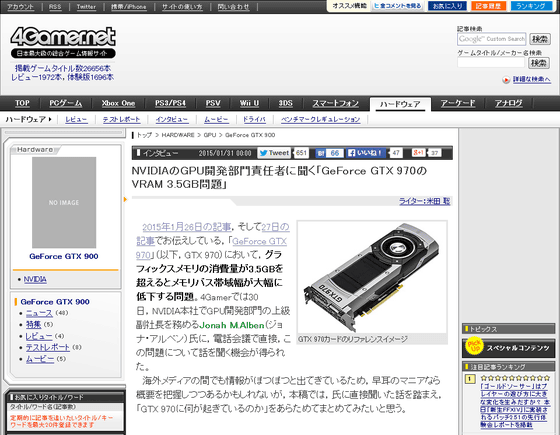Click the Google +1 button
560x435 pixels.
point(418,152)
